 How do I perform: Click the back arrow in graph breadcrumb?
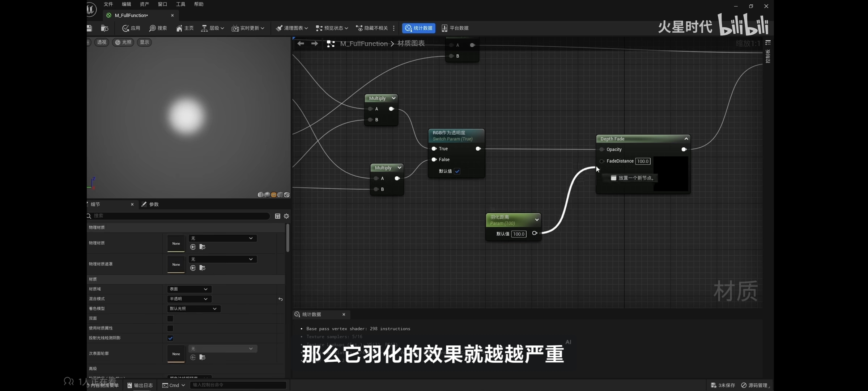301,44
